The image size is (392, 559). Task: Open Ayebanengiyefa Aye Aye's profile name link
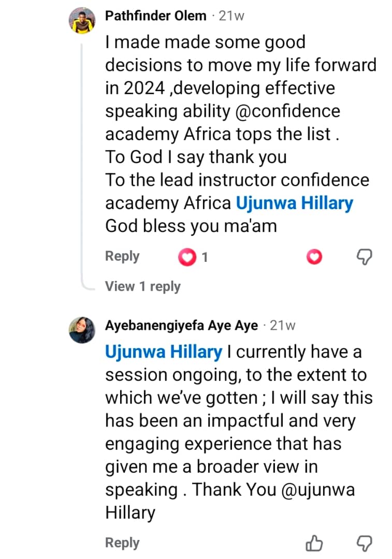[181, 326]
